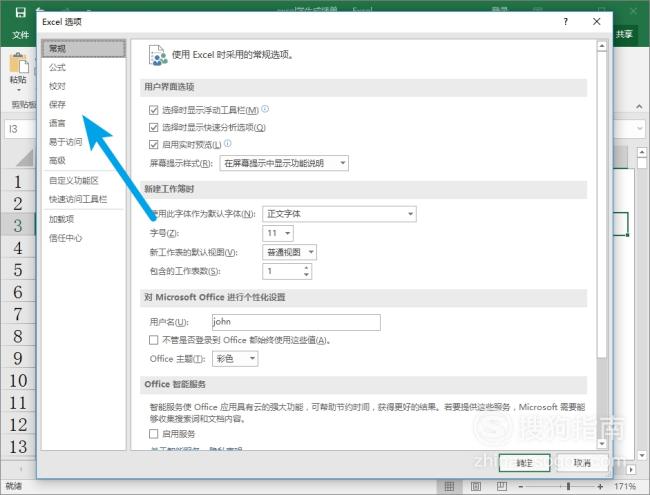Click the Name Box showing I3
Image resolution: width=650 pixels, height=495 pixels.
(21, 129)
